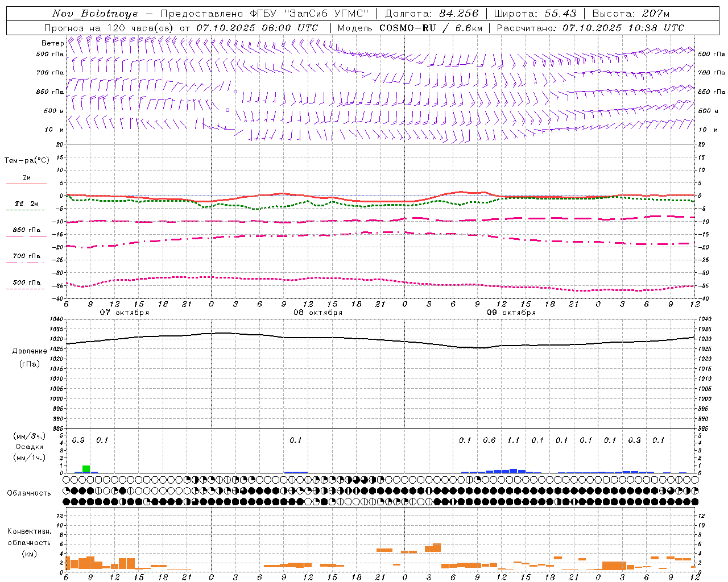This screenshot has width=728, height=582.
Task: Click the 'Предоставлено ФГБУ "ЗапСиб УГМС"' provider text
Action: (264, 14)
